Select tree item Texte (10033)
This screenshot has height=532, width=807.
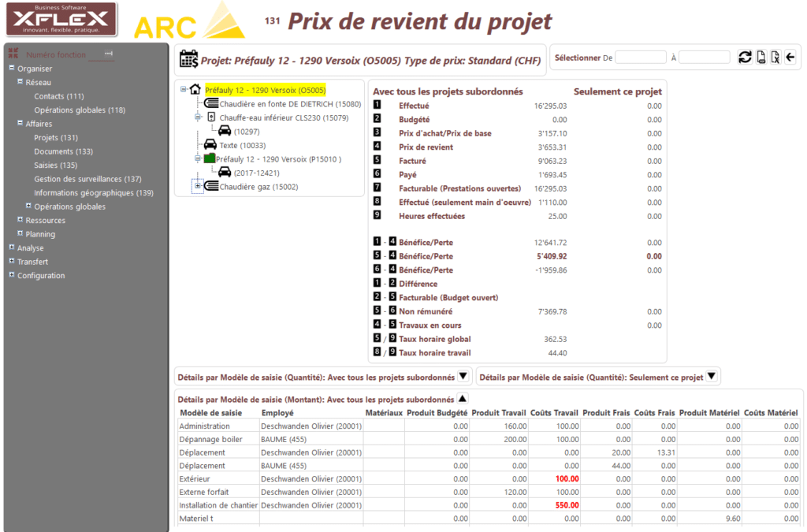[243, 146]
